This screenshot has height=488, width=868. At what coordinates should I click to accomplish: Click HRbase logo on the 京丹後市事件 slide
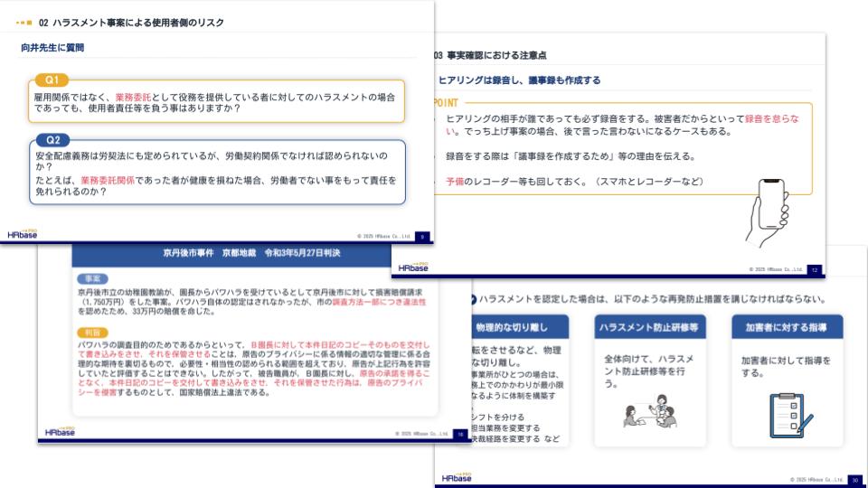click(x=60, y=431)
